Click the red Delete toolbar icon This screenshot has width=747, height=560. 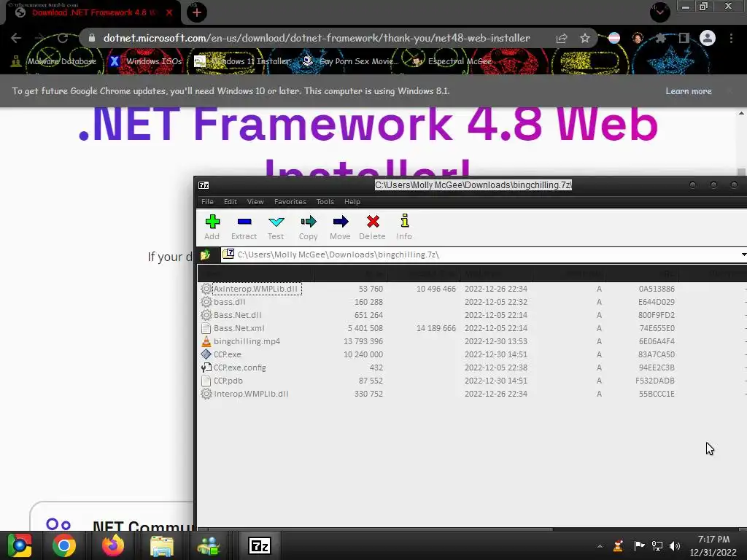pos(373,227)
